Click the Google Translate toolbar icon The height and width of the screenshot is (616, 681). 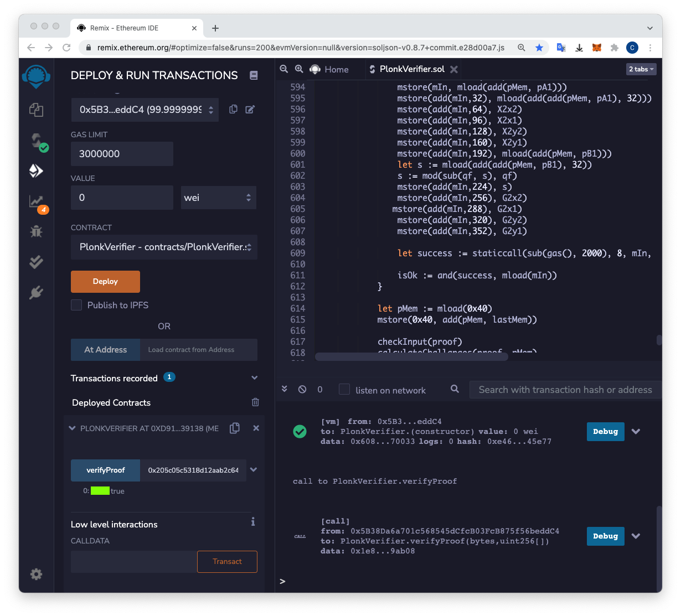[561, 48]
